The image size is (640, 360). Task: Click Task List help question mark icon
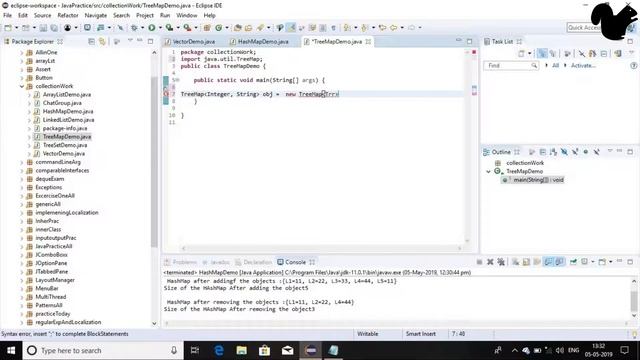coord(633,65)
